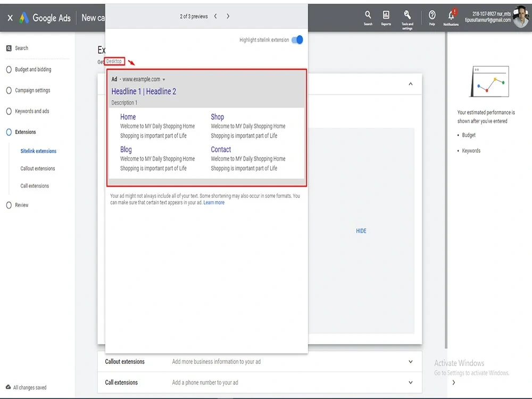532x399 pixels.
Task: Click the account profile picture
Action: pos(520,17)
